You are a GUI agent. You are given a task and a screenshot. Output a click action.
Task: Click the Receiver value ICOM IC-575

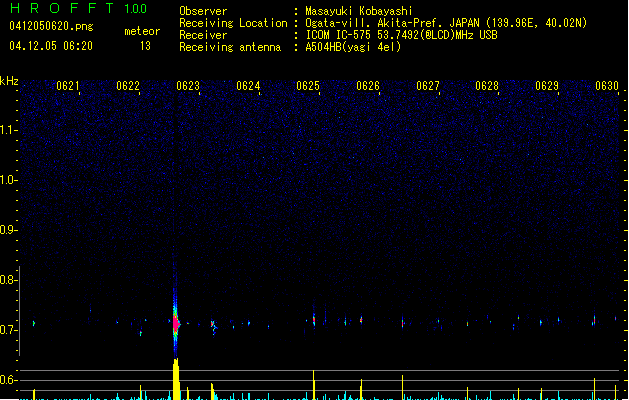click(x=339, y=35)
